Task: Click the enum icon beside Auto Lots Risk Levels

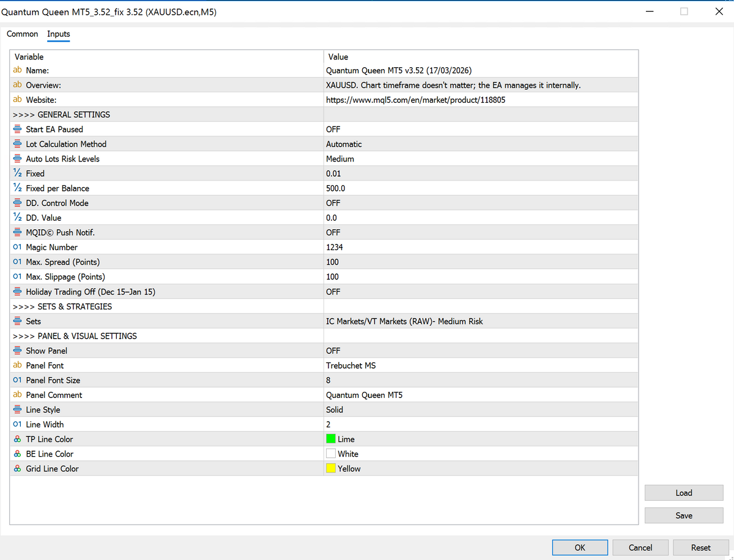Action: click(17, 159)
